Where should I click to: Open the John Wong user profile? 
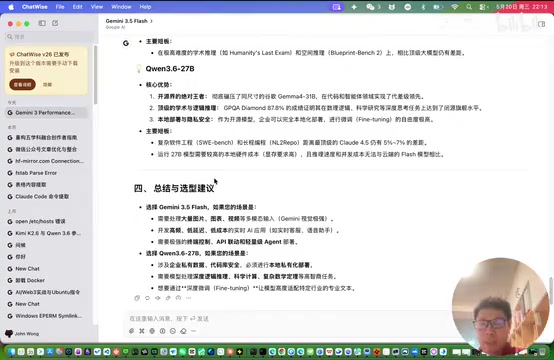(23, 334)
